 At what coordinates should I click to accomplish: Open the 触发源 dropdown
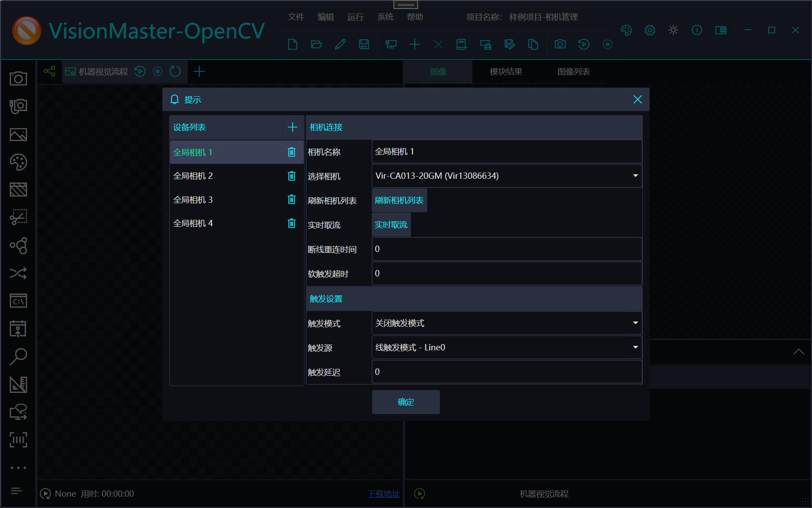point(507,347)
